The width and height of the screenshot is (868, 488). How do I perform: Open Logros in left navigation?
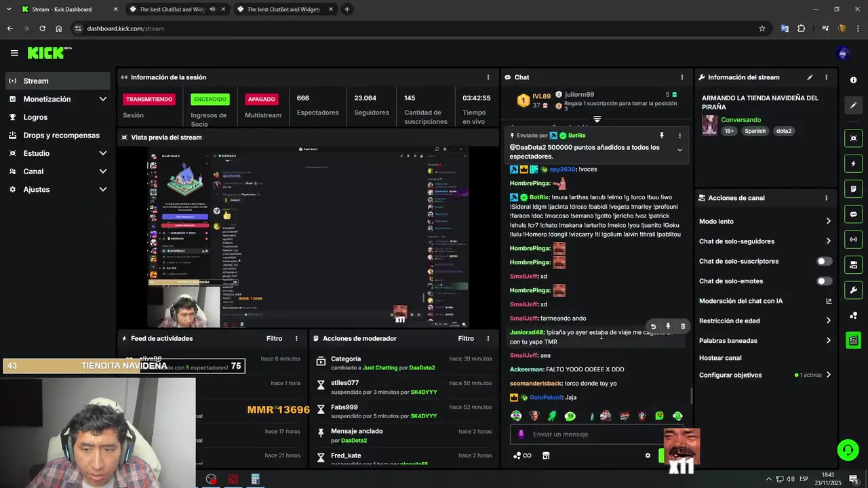pyautogui.click(x=58, y=117)
